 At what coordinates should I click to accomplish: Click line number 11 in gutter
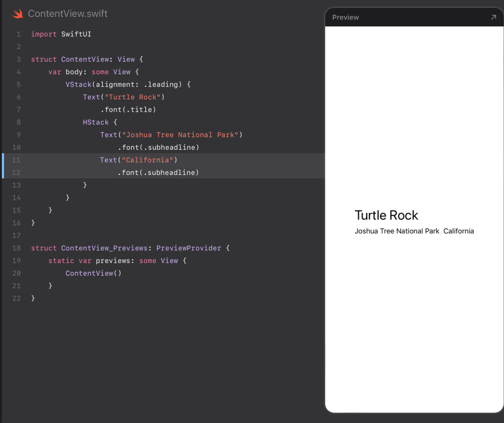[x=16, y=160]
